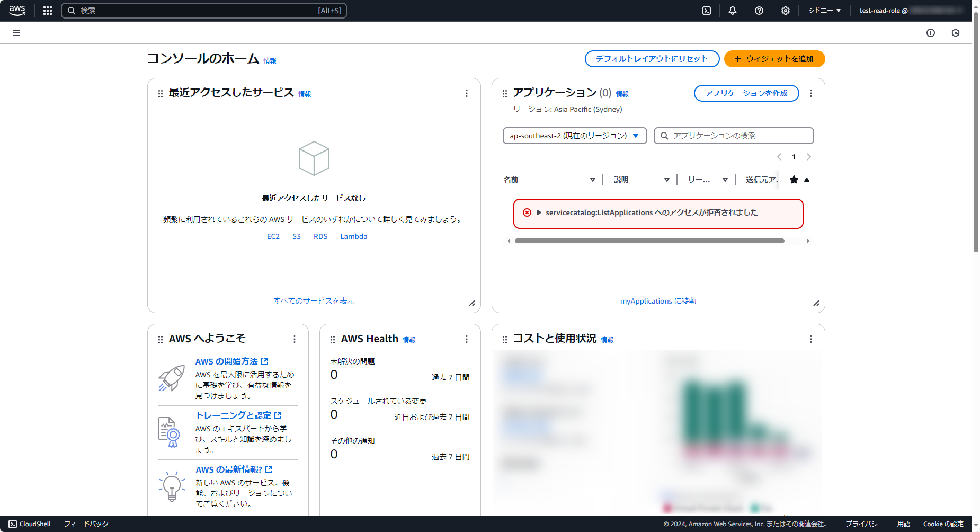This screenshot has width=980, height=532.
Task: Click drag handle of コストと使用状況 widget
Action: 505,340
